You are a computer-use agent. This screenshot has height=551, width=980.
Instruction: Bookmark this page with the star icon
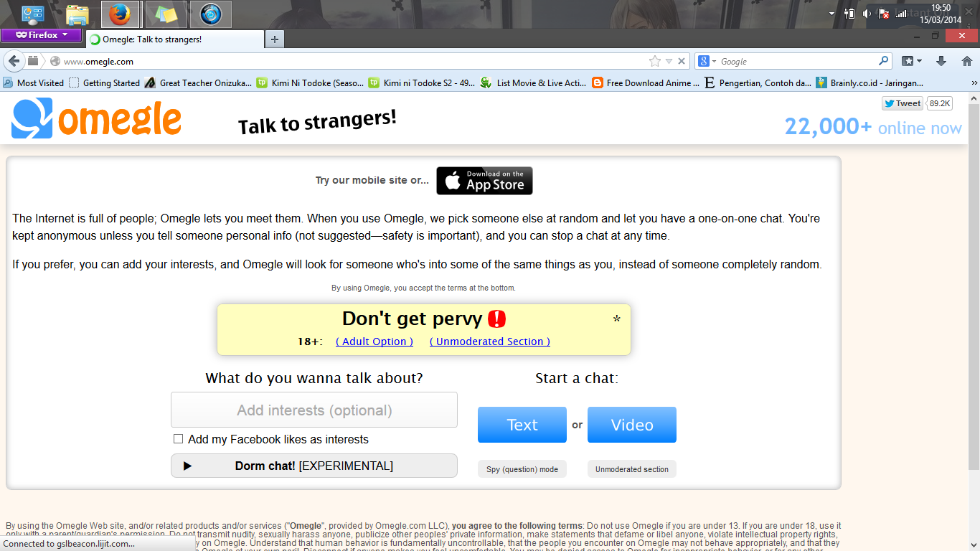[654, 62]
